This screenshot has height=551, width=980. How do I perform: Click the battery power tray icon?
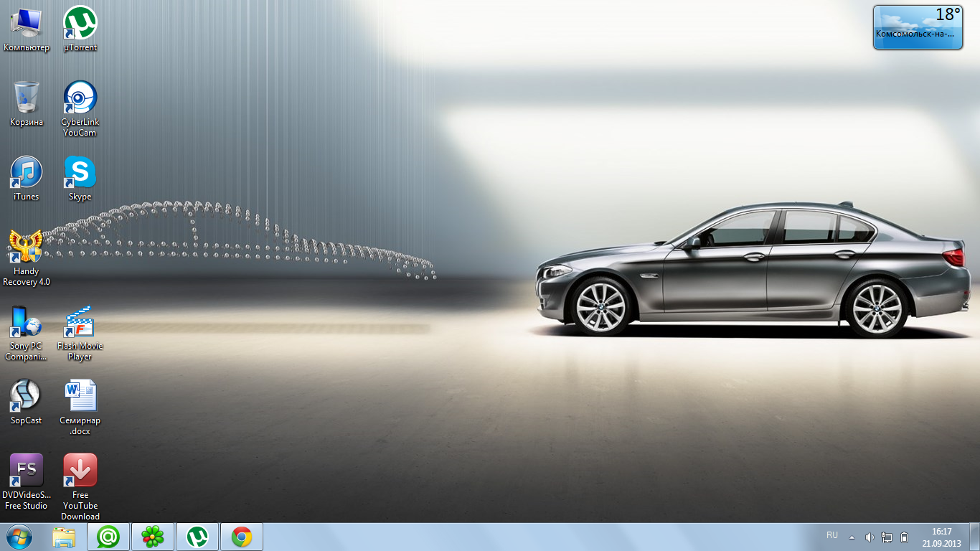pyautogui.click(x=904, y=537)
